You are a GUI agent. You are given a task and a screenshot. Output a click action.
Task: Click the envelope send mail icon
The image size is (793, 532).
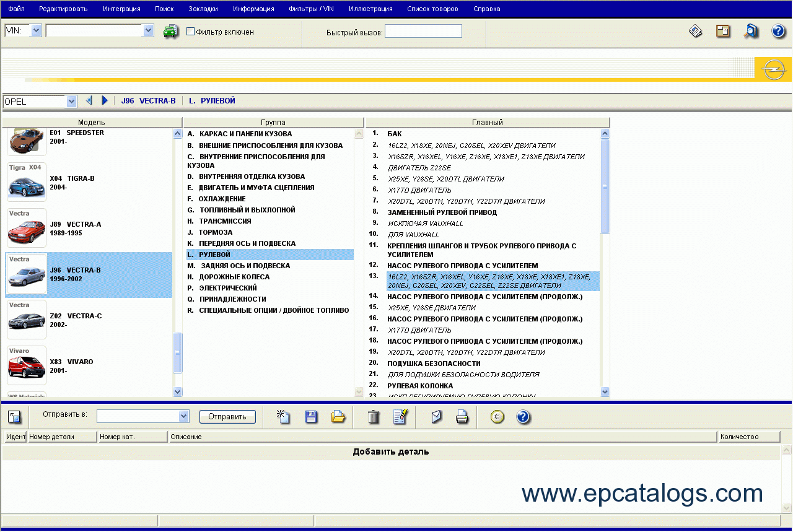[x=436, y=417]
